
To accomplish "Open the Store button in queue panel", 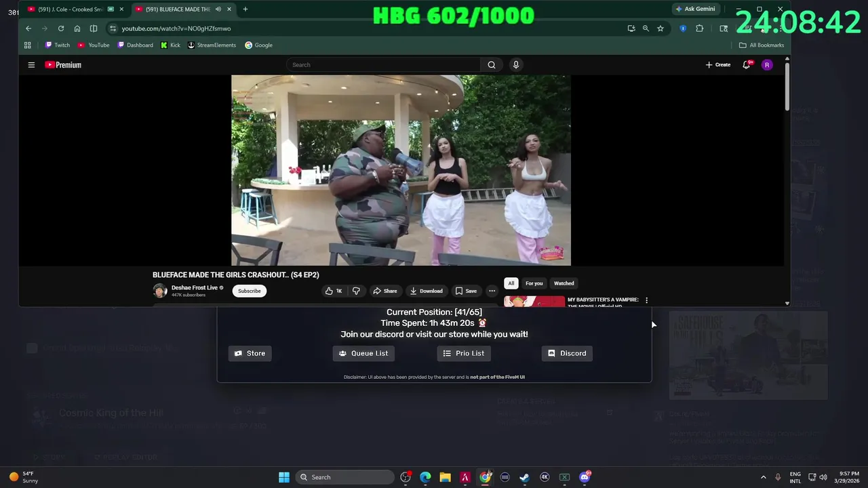I will 250,353.
